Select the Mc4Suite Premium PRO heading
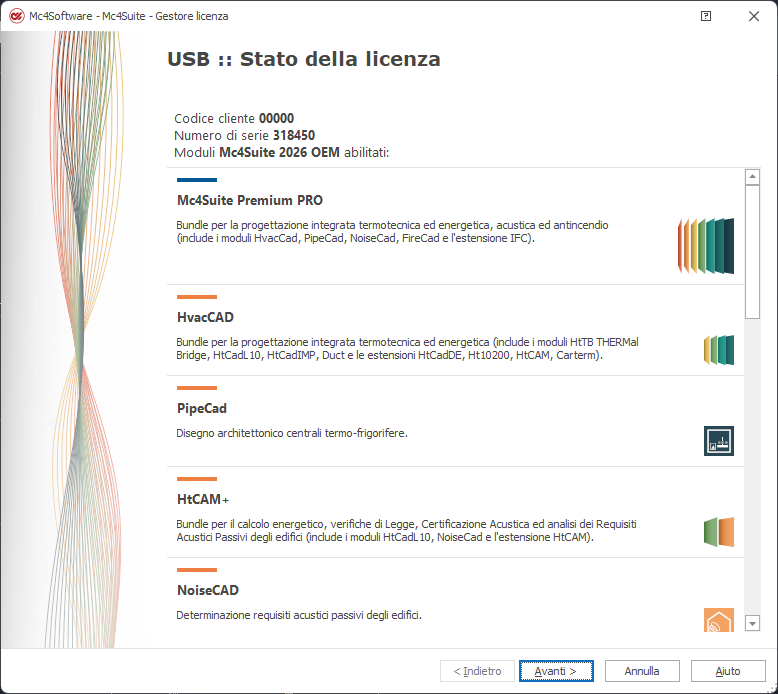 click(249, 200)
